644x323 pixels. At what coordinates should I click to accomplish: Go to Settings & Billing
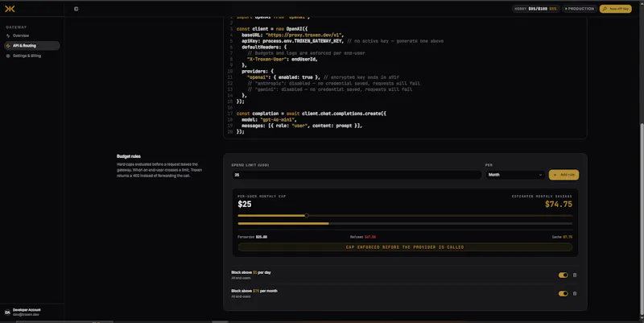32,56
